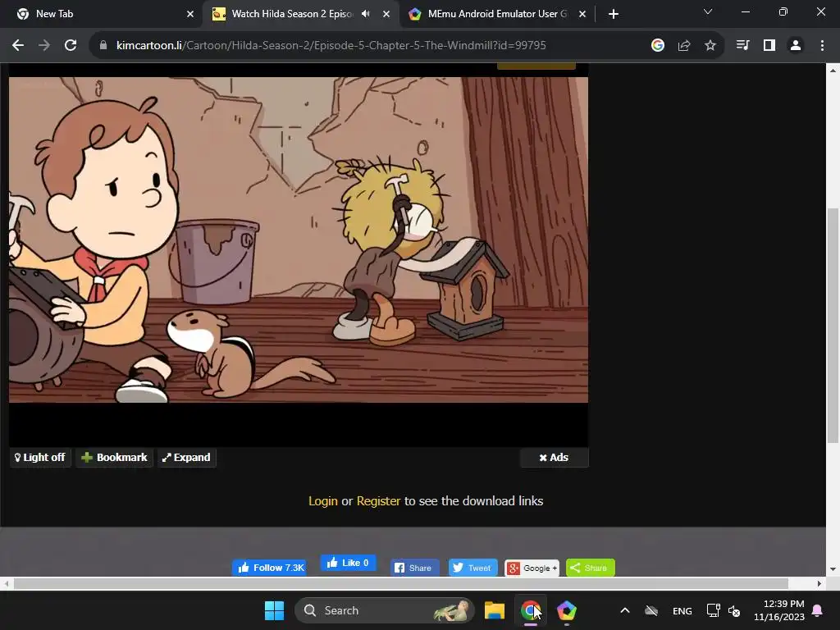Show hidden system tray icons
This screenshot has height=630, width=840.
[624, 610]
